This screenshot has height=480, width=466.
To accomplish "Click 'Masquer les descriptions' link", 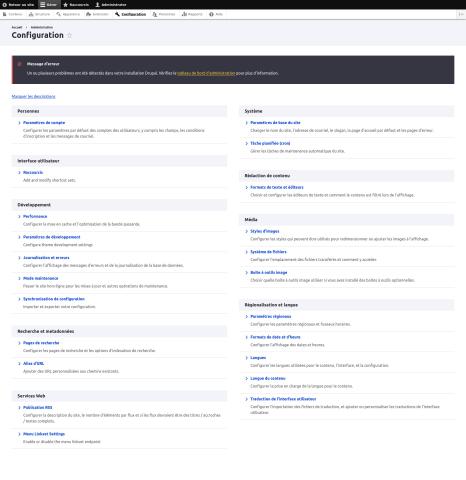I will [x=33, y=97].
